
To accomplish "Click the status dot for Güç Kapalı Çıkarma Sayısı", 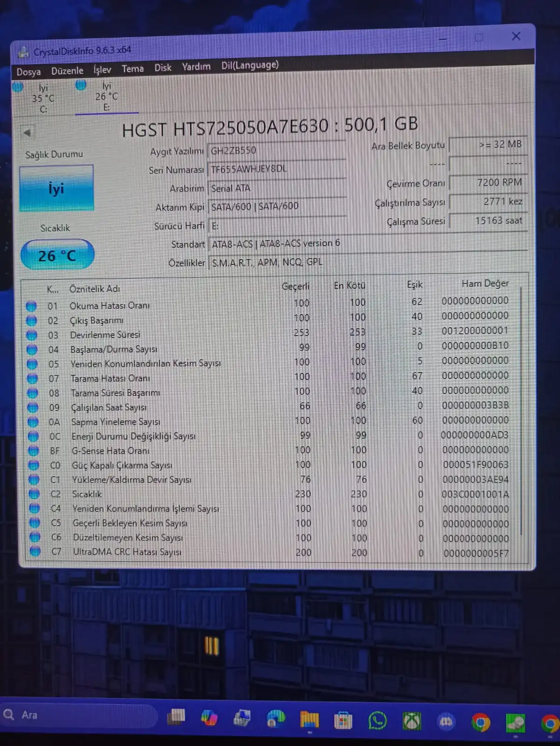I will 34,465.
